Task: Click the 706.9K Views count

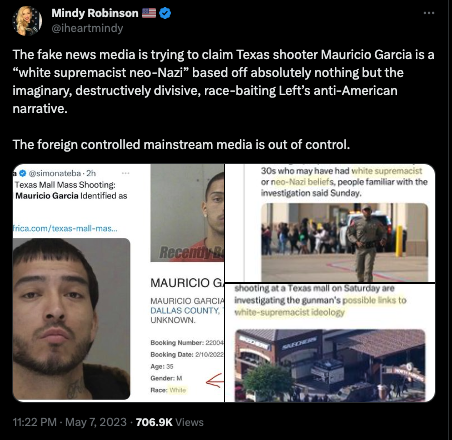Action: click(x=170, y=422)
